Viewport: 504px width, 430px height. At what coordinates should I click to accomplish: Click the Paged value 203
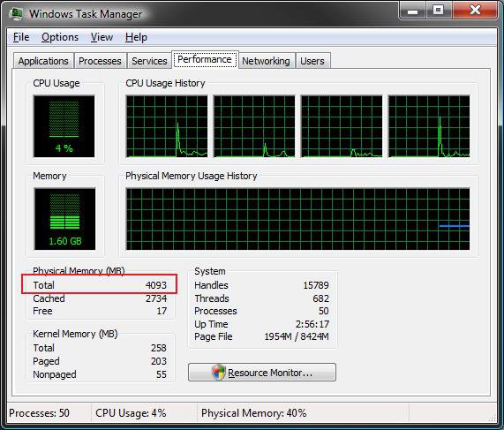(x=159, y=361)
